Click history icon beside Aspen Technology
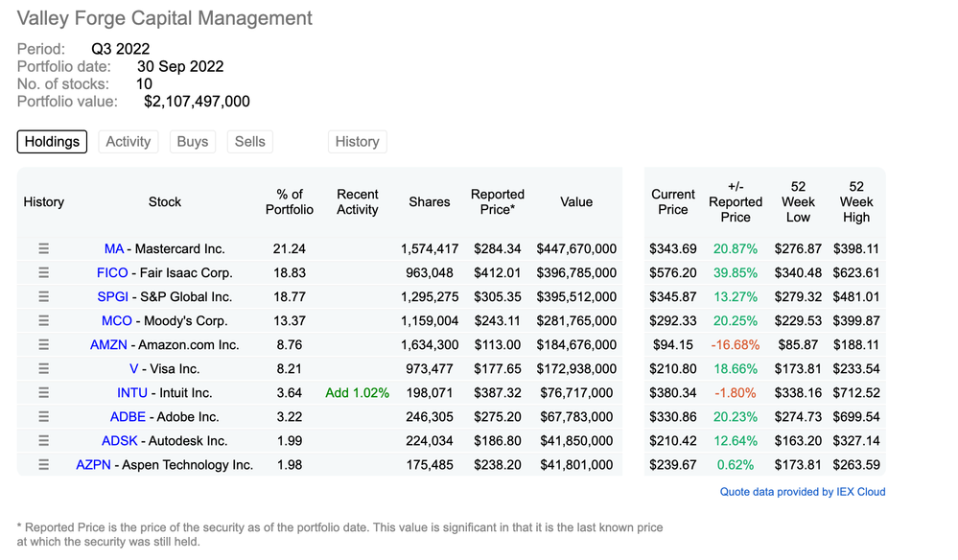This screenshot has width=958, height=560. [x=43, y=464]
